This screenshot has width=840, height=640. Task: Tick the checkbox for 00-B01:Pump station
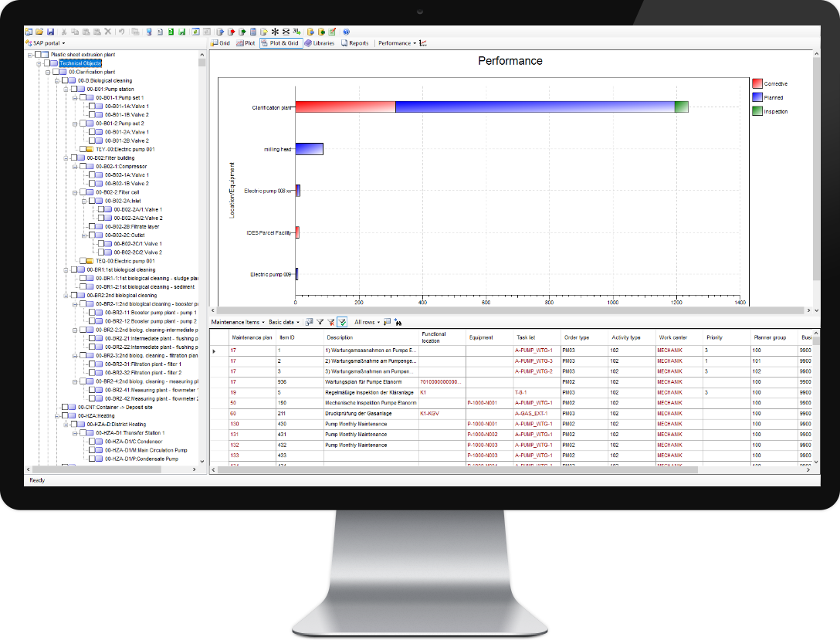click(73, 89)
